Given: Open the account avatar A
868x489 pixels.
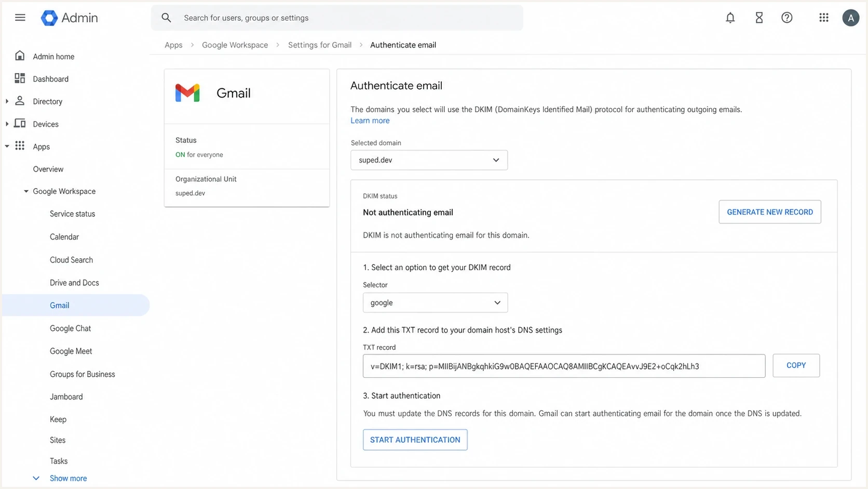Looking at the screenshot, I should pos(850,18).
